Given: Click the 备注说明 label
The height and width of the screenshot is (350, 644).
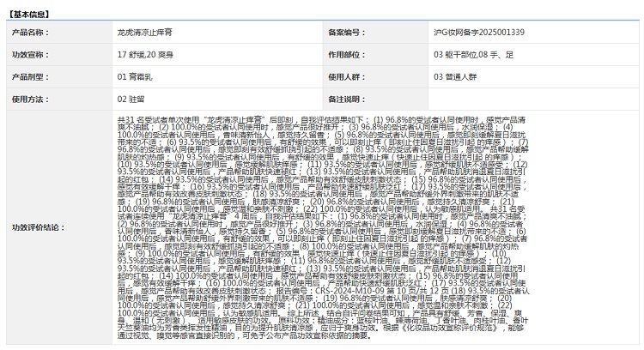Looking at the screenshot, I should [x=347, y=99].
